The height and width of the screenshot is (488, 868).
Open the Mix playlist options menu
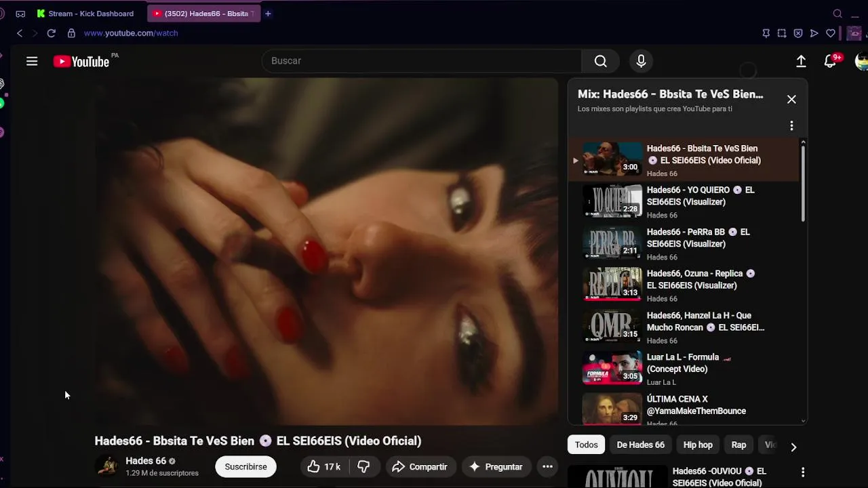[x=791, y=125]
